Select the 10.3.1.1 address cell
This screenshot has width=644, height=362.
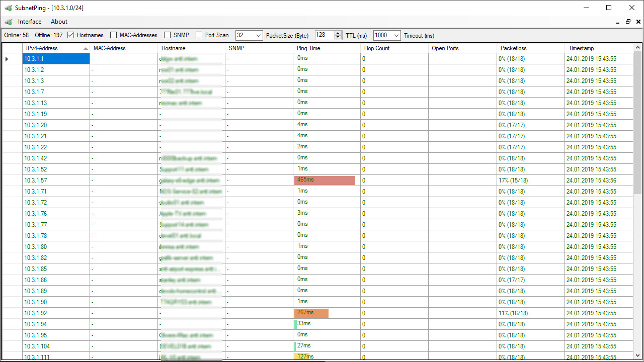pos(56,59)
